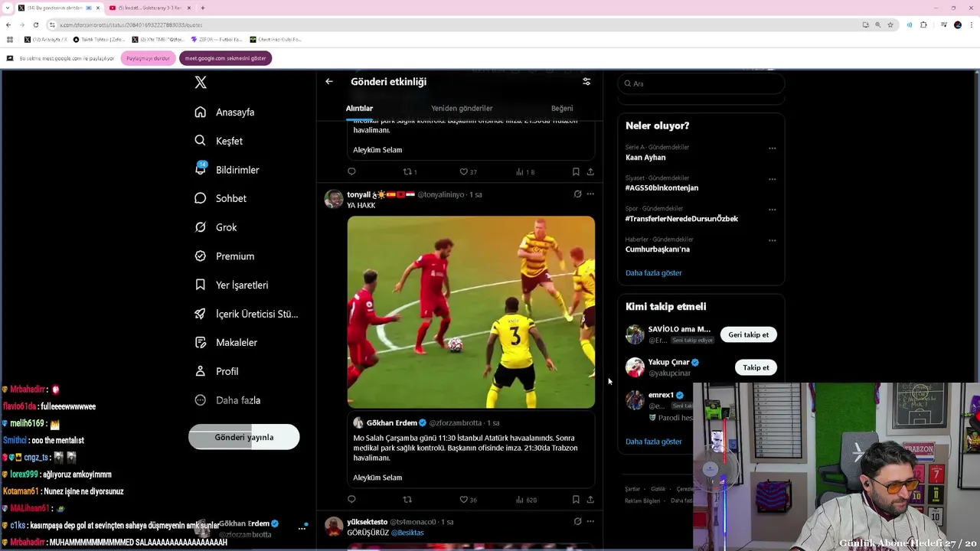
Task: Open the Taktik Tahtası bookmark
Action: tap(99, 39)
